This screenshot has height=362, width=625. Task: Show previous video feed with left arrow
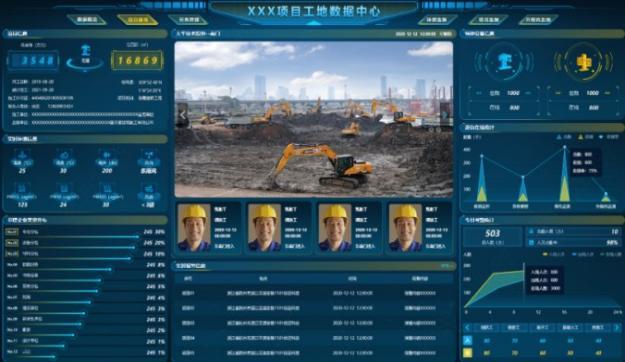[x=183, y=115]
